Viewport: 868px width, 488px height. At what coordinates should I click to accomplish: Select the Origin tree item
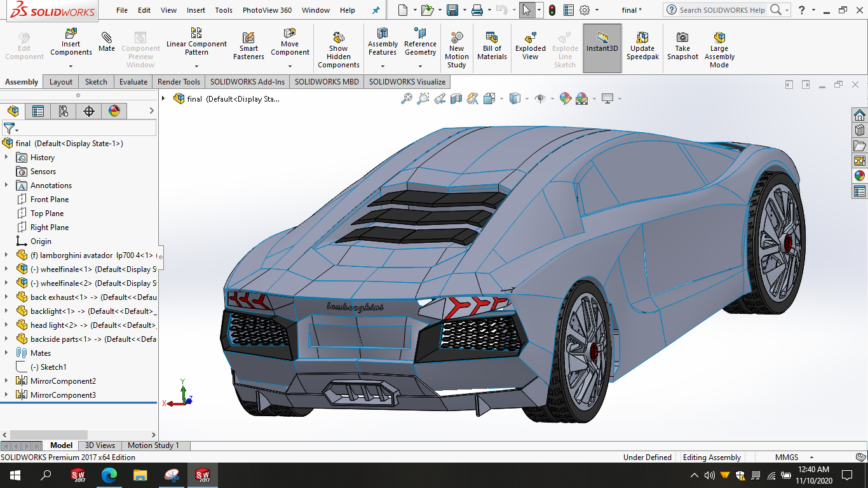pyautogui.click(x=41, y=241)
